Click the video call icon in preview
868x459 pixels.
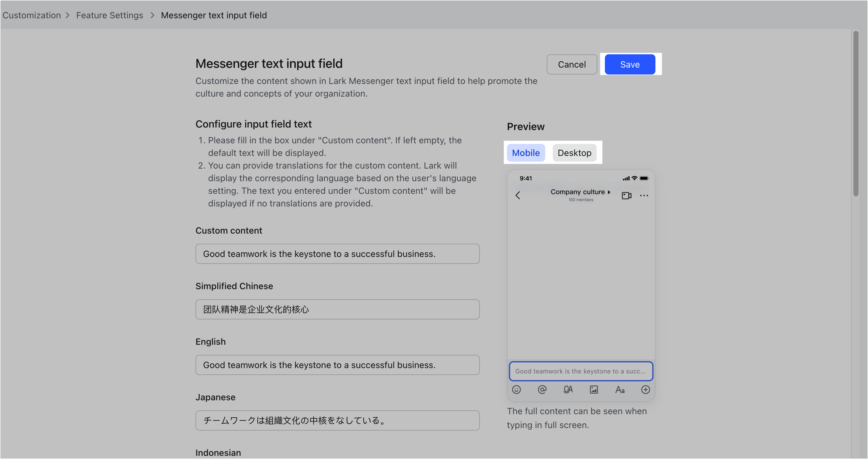click(x=626, y=196)
